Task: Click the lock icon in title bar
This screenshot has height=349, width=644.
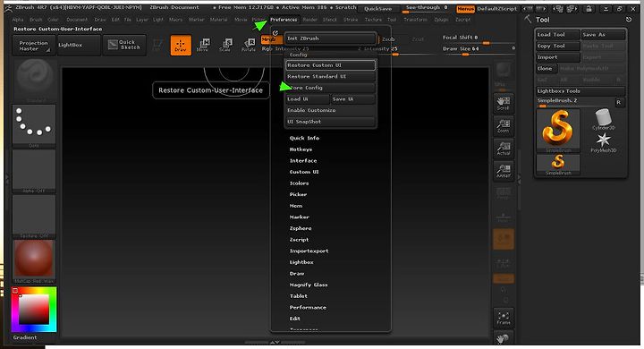Action: click(x=589, y=9)
